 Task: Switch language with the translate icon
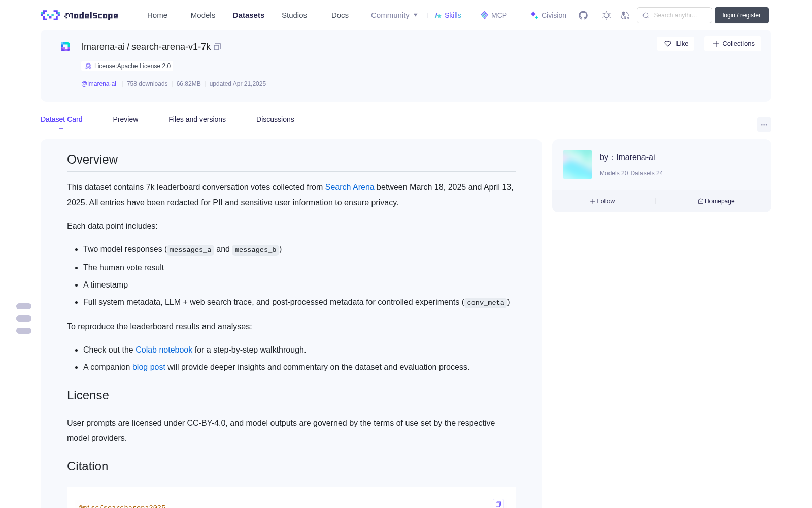625,15
